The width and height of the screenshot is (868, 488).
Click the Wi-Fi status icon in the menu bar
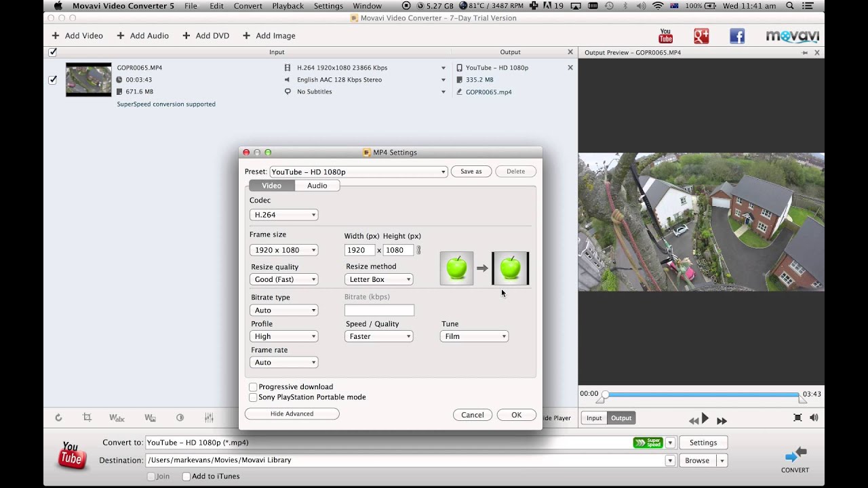[x=658, y=6]
